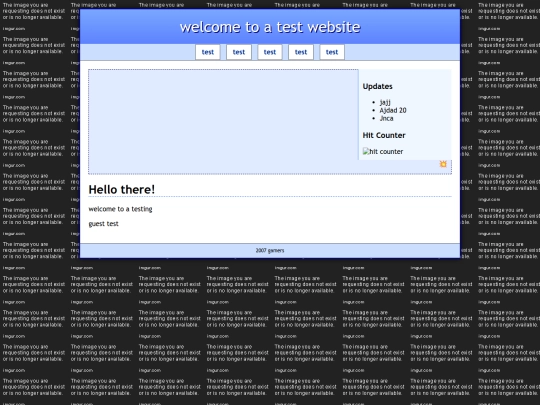The height and width of the screenshot is (405, 540).
Task: Click the 'Ajdad 20' update list item
Action: [393, 110]
